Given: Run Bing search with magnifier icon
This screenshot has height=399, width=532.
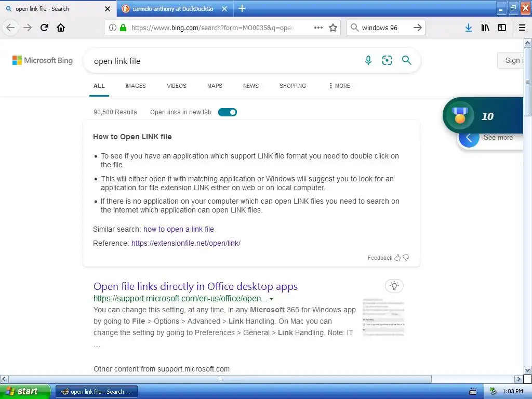Looking at the screenshot, I should (406, 60).
